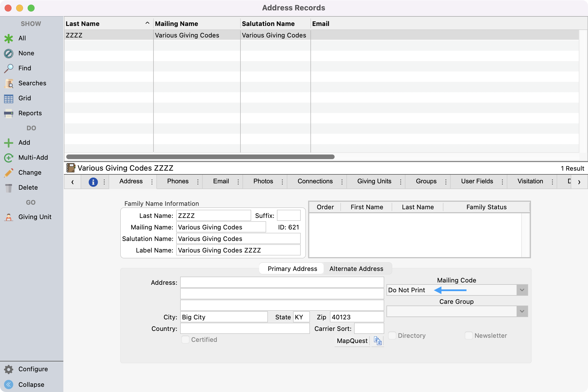Enable the Directory checkbox
This screenshot has width=588, height=392.
(x=392, y=336)
